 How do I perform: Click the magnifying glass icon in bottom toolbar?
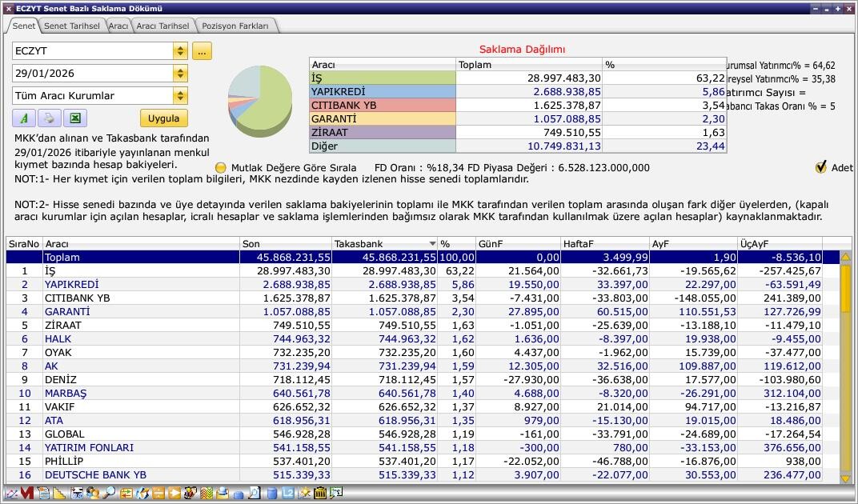point(108,493)
